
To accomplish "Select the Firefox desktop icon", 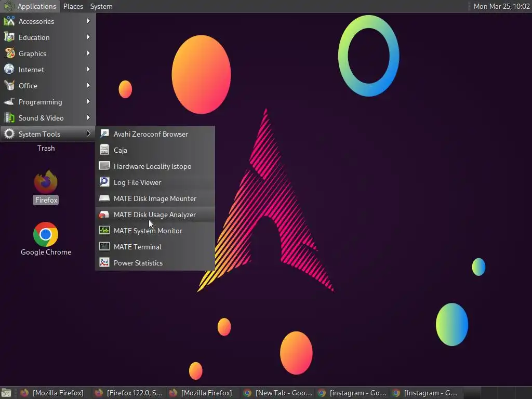I will [46, 181].
